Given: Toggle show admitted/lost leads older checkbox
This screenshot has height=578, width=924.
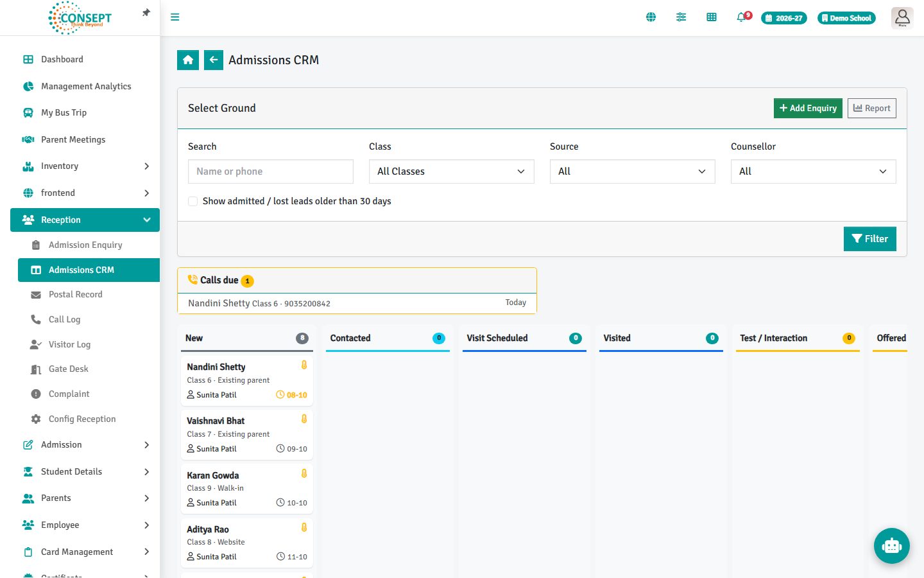Looking at the screenshot, I should pyautogui.click(x=193, y=201).
